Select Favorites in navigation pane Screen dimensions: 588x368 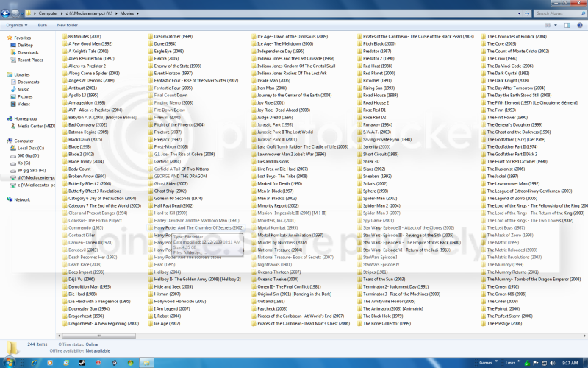tap(22, 38)
